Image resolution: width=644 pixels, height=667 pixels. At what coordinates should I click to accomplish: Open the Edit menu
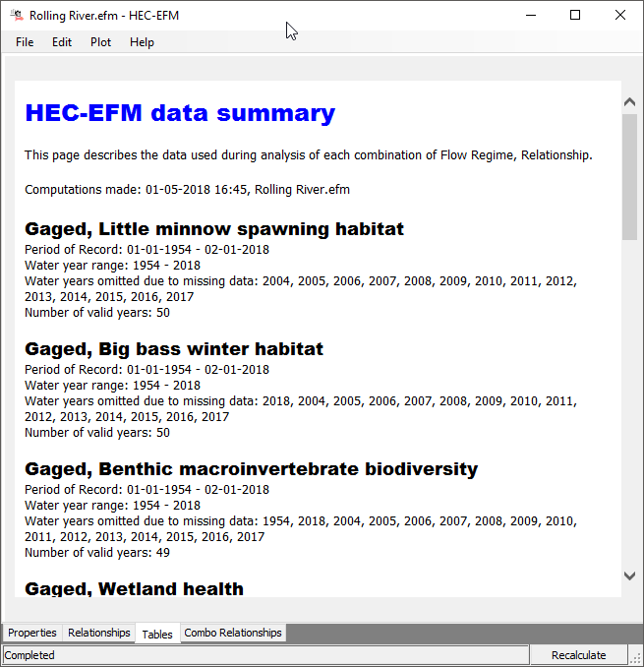62,42
